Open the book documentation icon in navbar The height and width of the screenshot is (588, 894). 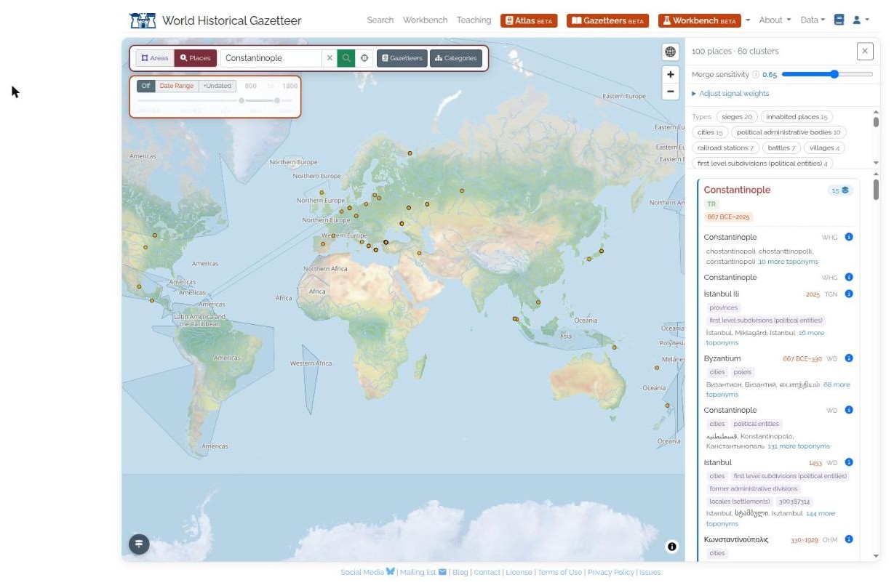[x=839, y=20]
